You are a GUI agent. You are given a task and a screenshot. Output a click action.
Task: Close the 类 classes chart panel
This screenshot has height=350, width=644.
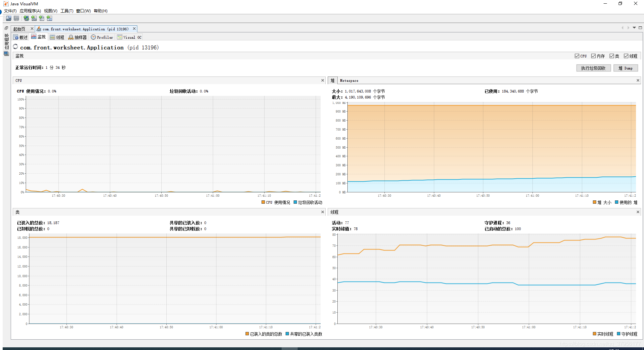pyautogui.click(x=323, y=212)
